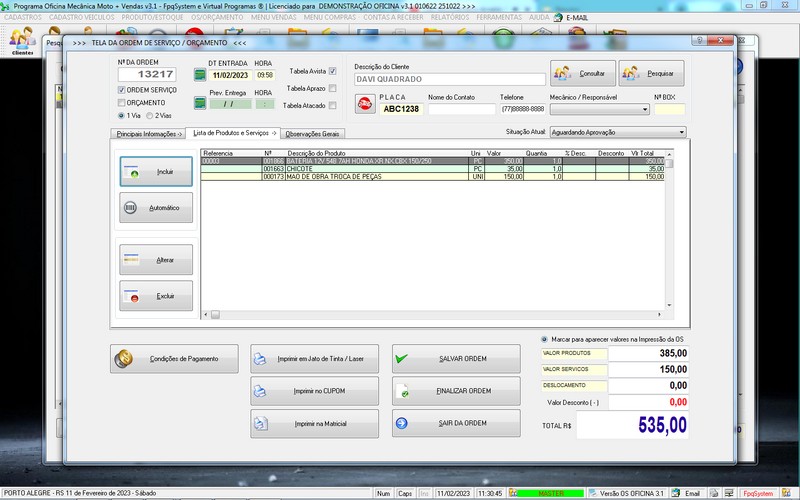Click the red vehicle icon beside PLACA
The height and width of the screenshot is (500, 800).
365,104
